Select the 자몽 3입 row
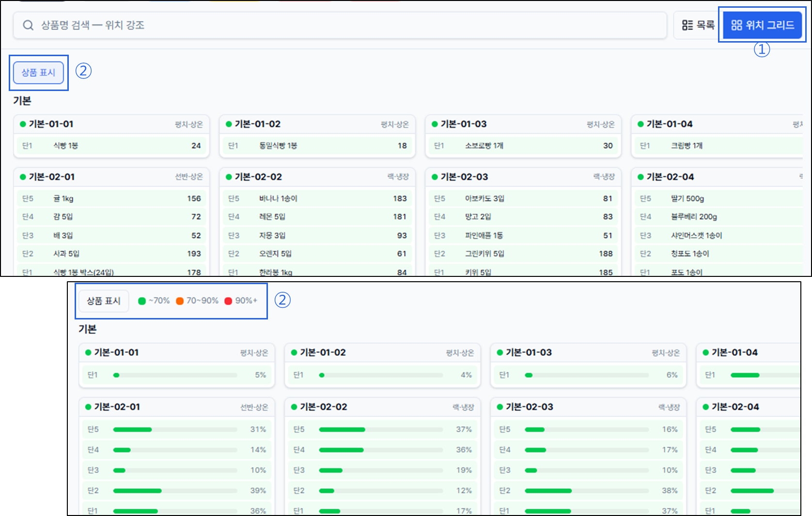This screenshot has width=812, height=516. (x=317, y=236)
